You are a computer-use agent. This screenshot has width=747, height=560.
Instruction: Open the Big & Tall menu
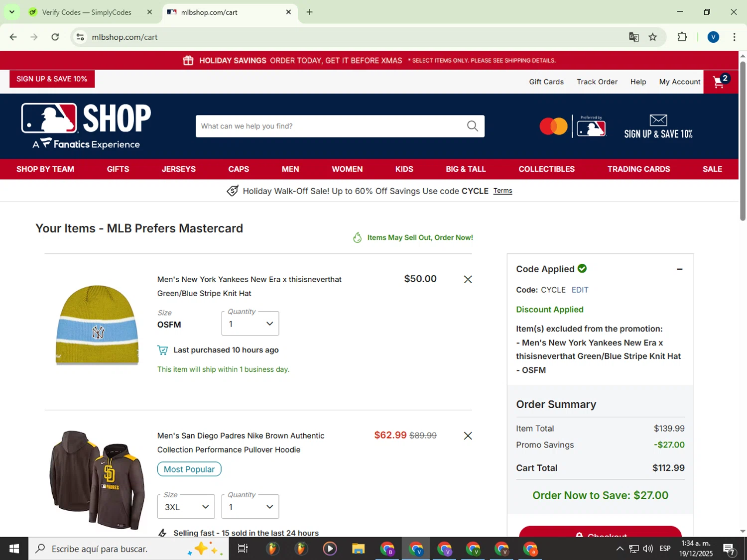[x=466, y=169]
